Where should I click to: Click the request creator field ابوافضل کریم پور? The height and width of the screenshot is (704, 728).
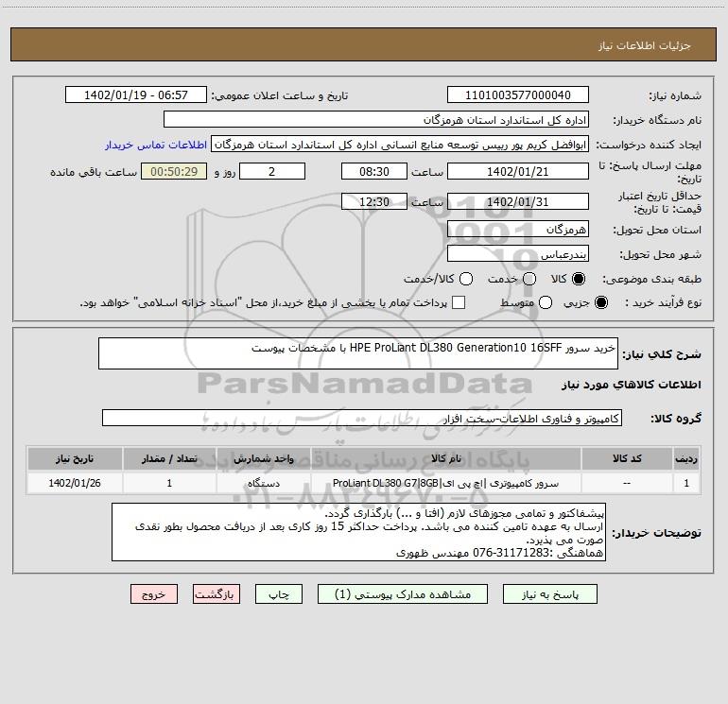400,145
